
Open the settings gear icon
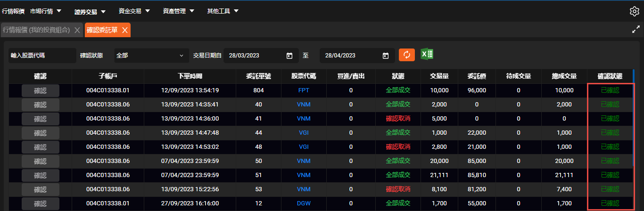click(634, 11)
